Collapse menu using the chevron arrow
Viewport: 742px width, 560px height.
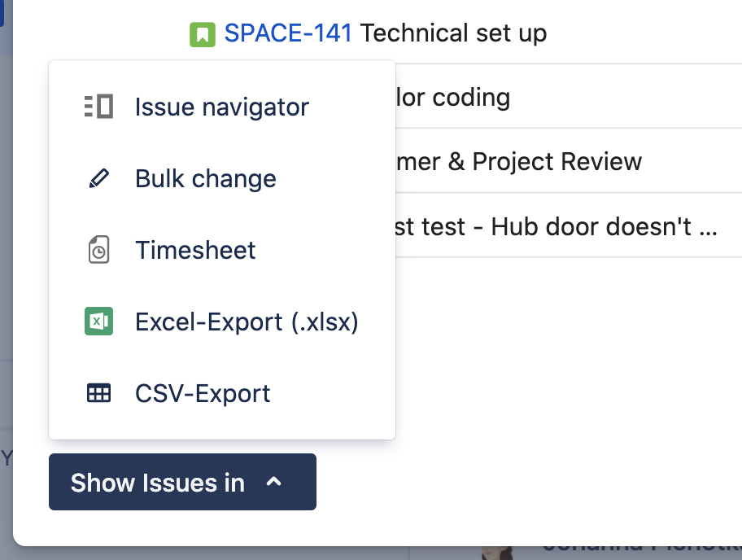coord(274,482)
